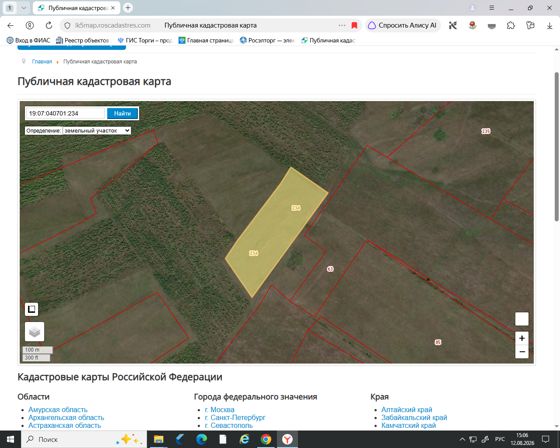The height and width of the screenshot is (448, 560).
Task: Open Microsoft Edge from the taskbar
Action: [x=201, y=439]
